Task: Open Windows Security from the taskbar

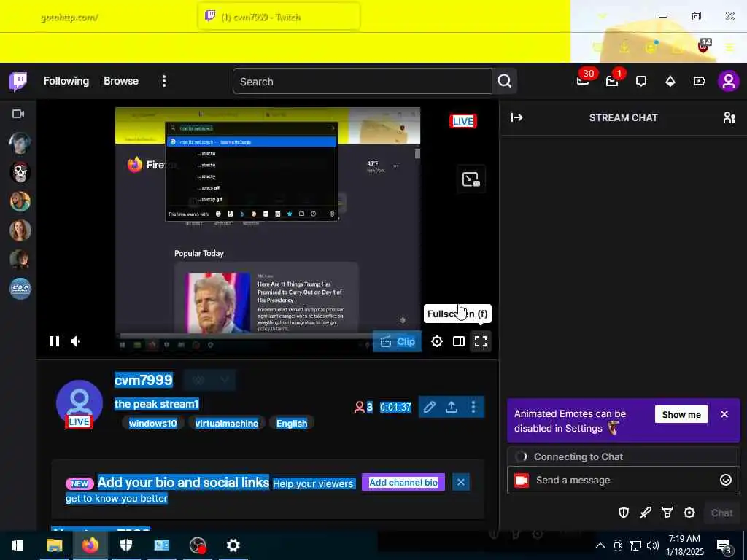Action: coord(126,545)
